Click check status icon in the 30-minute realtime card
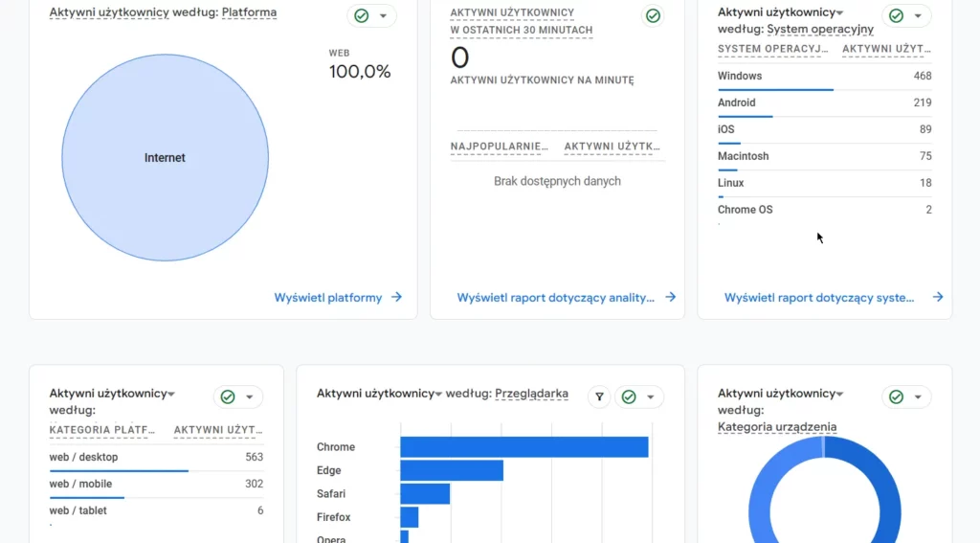Viewport: 980px width, 543px height. click(653, 16)
